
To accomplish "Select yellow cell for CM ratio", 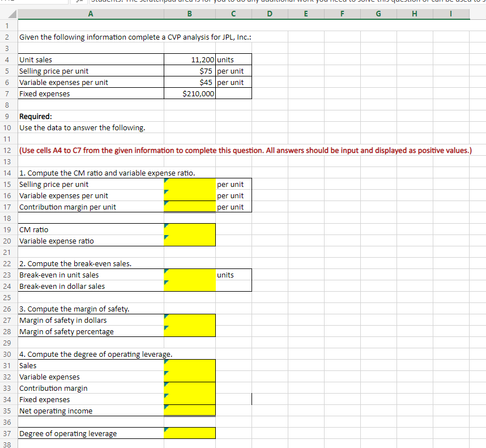I will [190, 229].
